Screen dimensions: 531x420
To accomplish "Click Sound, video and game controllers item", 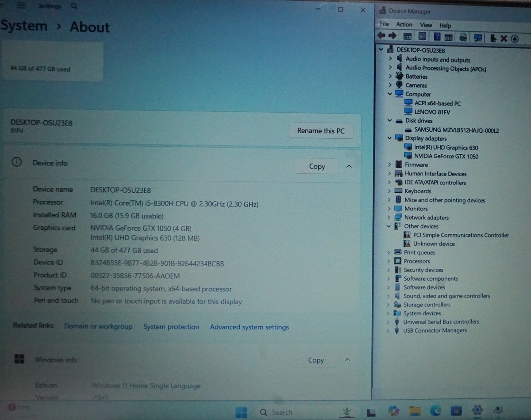I will point(446,296).
